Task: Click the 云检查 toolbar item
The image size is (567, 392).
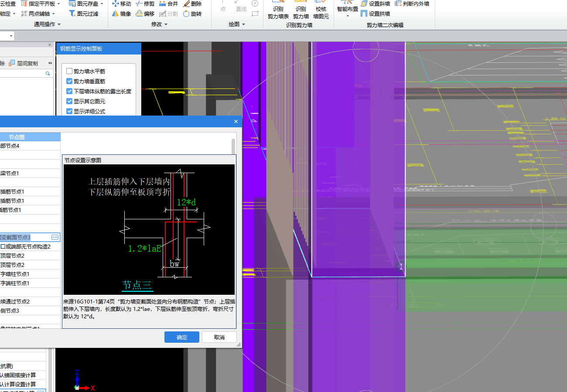Action: click(x=8, y=3)
